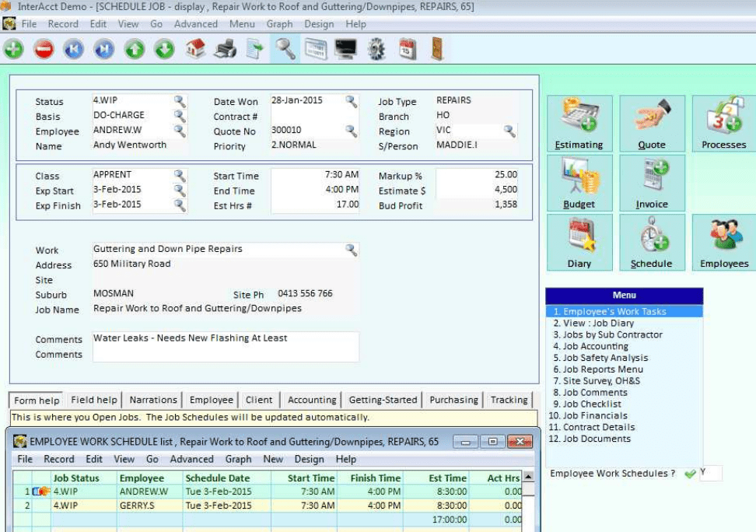The height and width of the screenshot is (532, 756).
Task: Open the Design menu in main menubar
Action: point(319,23)
